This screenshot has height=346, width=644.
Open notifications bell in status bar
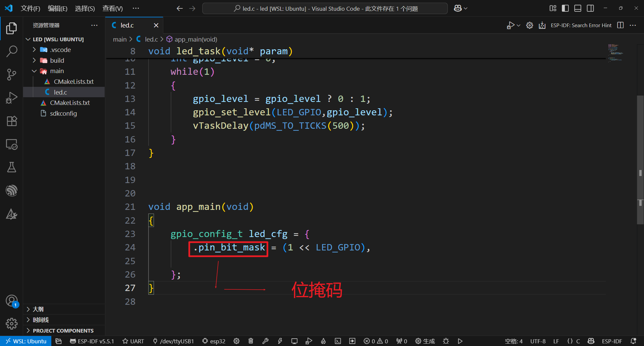pyautogui.click(x=633, y=341)
